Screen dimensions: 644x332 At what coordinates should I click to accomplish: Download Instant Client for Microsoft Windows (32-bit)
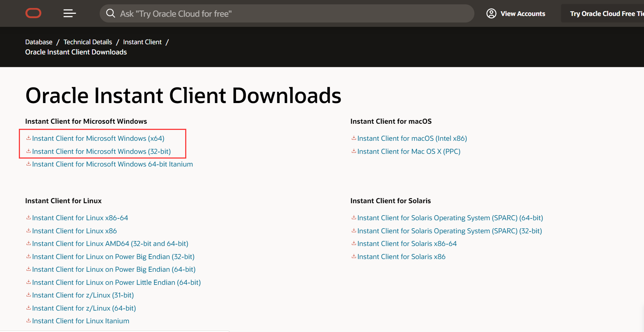click(101, 151)
